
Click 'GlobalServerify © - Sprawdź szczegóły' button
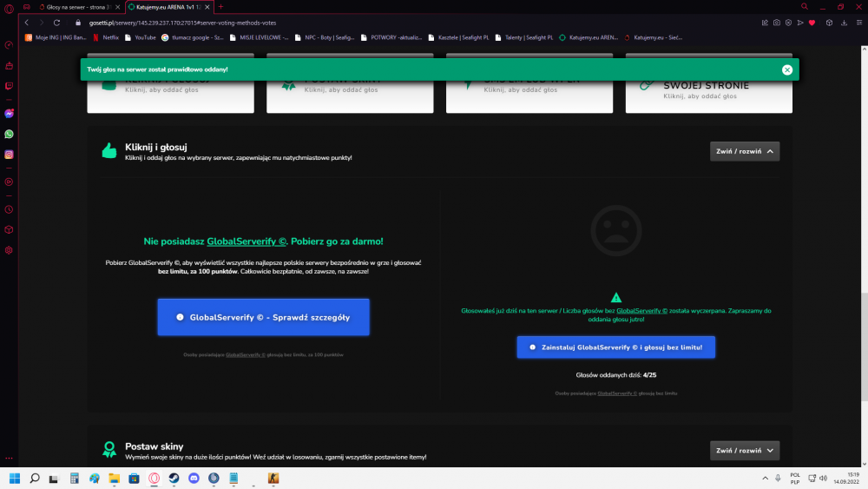[264, 317]
